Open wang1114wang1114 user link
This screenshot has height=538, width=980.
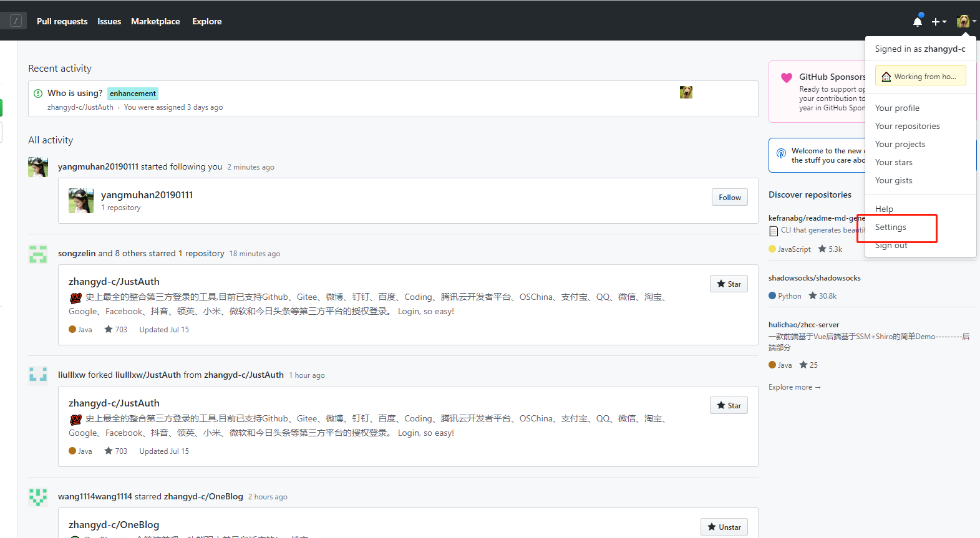(x=95, y=496)
